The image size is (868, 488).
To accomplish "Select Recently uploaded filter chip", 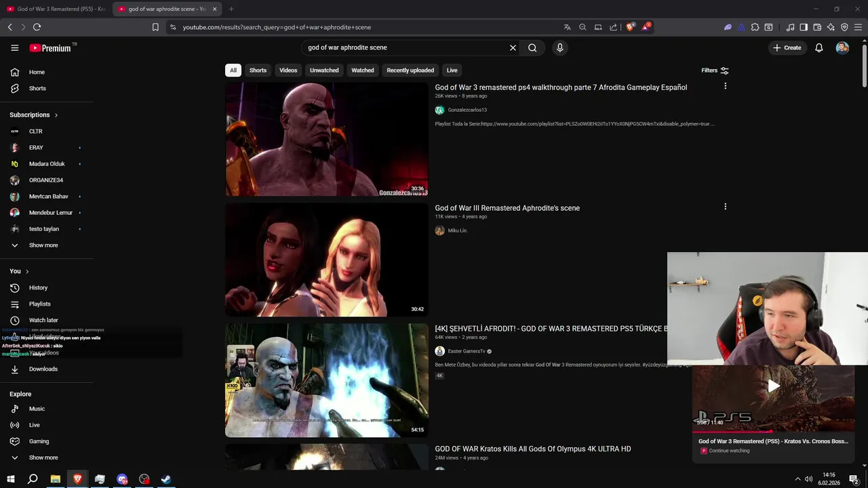I will (x=410, y=70).
